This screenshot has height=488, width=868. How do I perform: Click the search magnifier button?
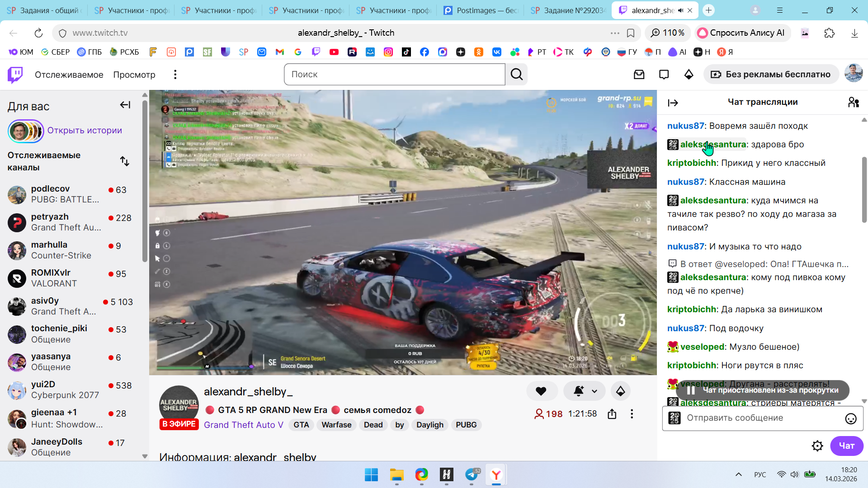517,75
